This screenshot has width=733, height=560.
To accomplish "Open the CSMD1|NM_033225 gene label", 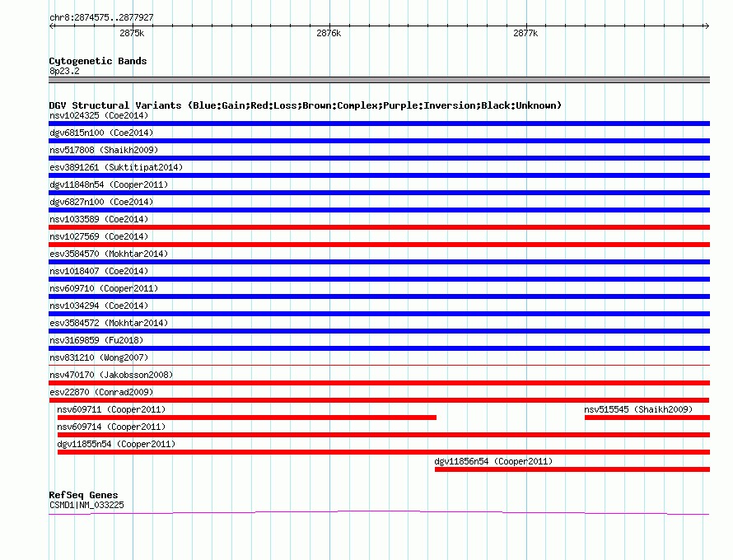I will point(86,505).
